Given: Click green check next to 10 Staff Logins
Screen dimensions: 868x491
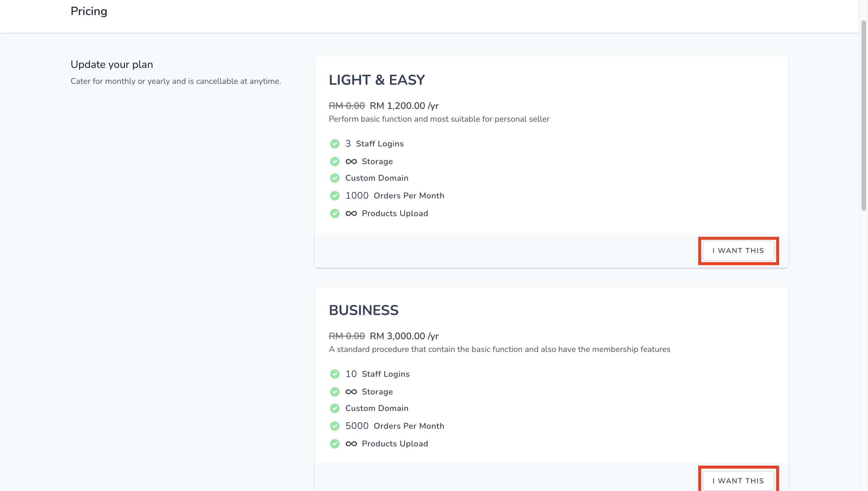Looking at the screenshot, I should click(335, 374).
